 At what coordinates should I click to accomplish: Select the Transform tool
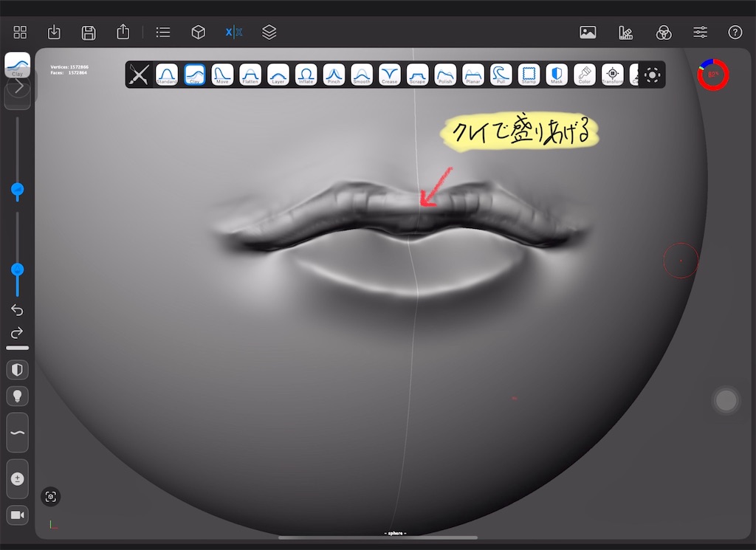[x=612, y=75]
